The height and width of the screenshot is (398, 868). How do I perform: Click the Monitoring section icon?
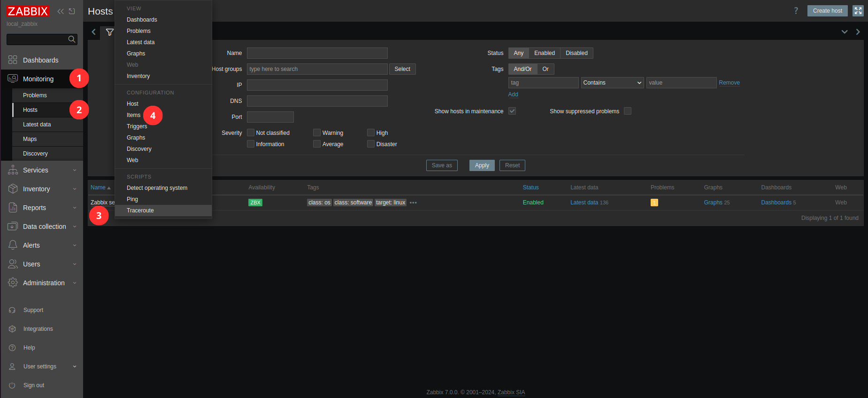tap(13, 78)
